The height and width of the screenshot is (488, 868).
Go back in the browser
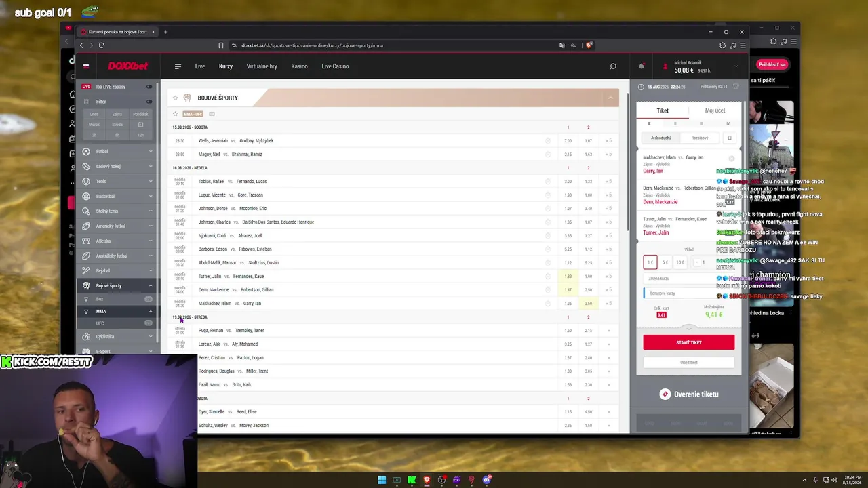(x=81, y=45)
